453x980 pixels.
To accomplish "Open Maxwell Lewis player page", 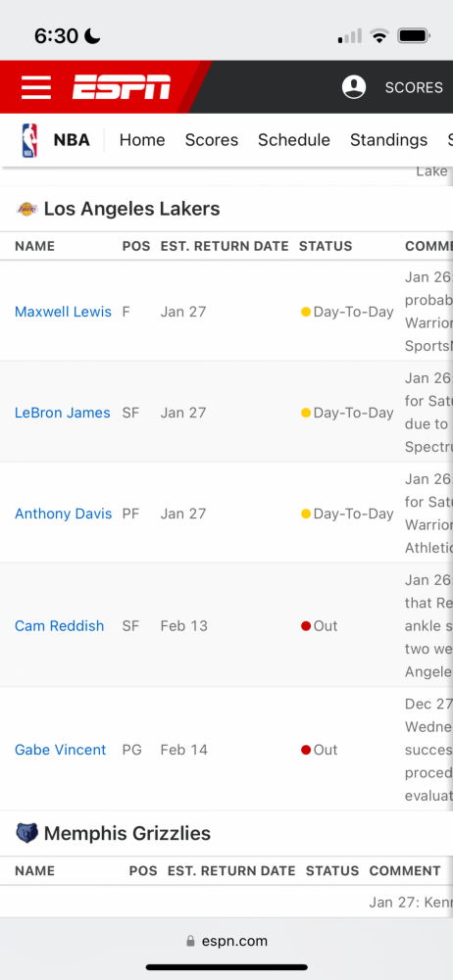I will [x=63, y=312].
